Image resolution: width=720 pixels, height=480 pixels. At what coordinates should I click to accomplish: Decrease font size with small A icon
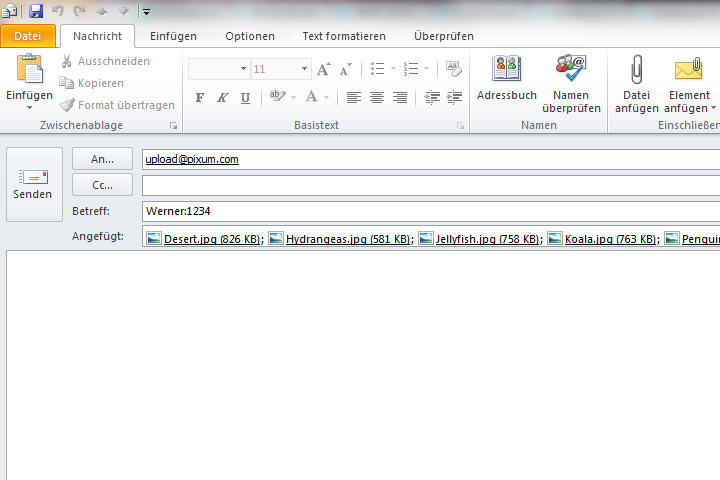coord(345,69)
